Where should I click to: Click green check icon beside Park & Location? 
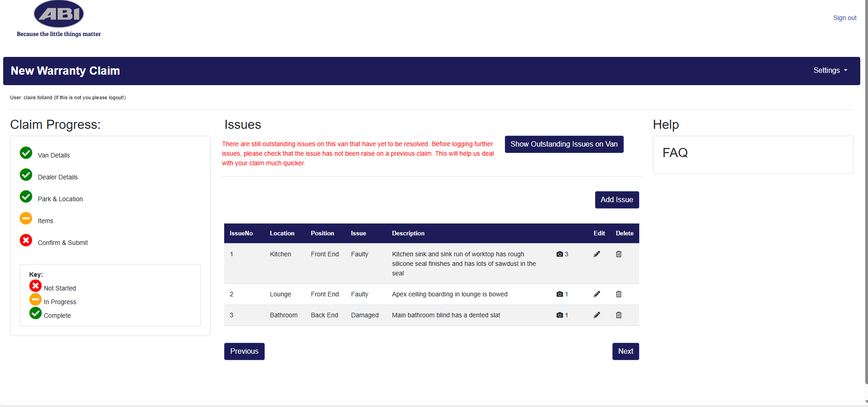[26, 197]
